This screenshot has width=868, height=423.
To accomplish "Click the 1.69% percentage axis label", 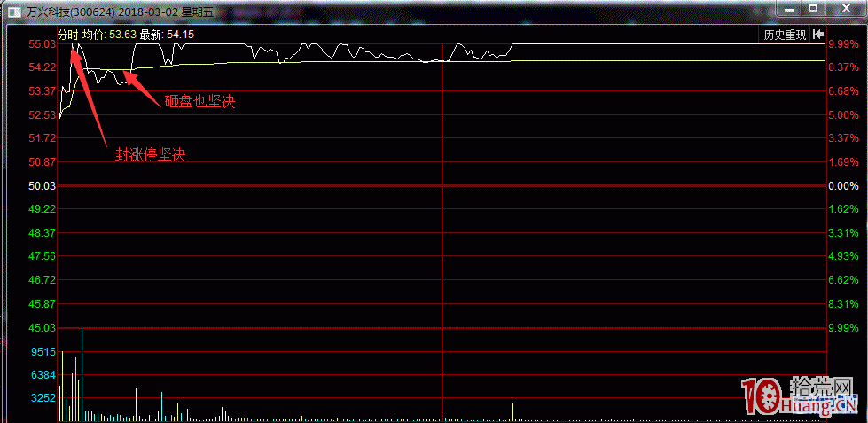I will (843, 162).
